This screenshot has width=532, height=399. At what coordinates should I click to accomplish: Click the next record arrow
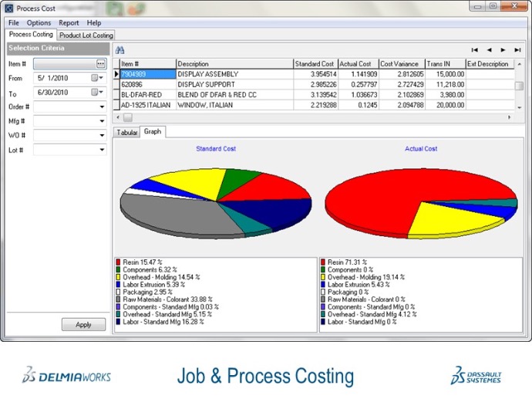[503, 49]
